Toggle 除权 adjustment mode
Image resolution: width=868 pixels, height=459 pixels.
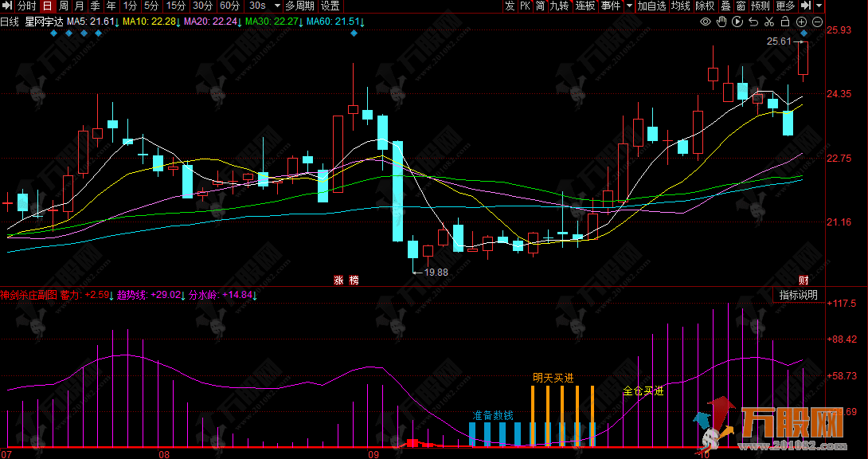coord(705,6)
